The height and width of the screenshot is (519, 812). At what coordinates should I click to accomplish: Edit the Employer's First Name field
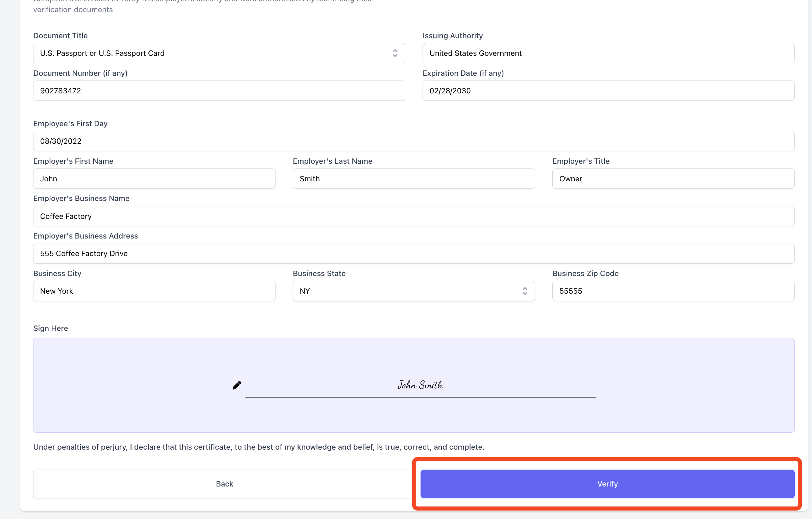(x=154, y=179)
